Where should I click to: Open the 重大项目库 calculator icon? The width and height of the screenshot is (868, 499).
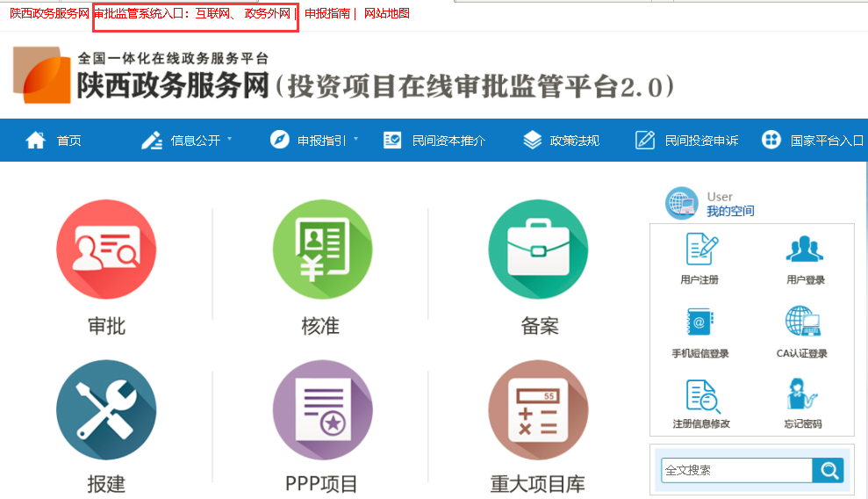coord(538,410)
